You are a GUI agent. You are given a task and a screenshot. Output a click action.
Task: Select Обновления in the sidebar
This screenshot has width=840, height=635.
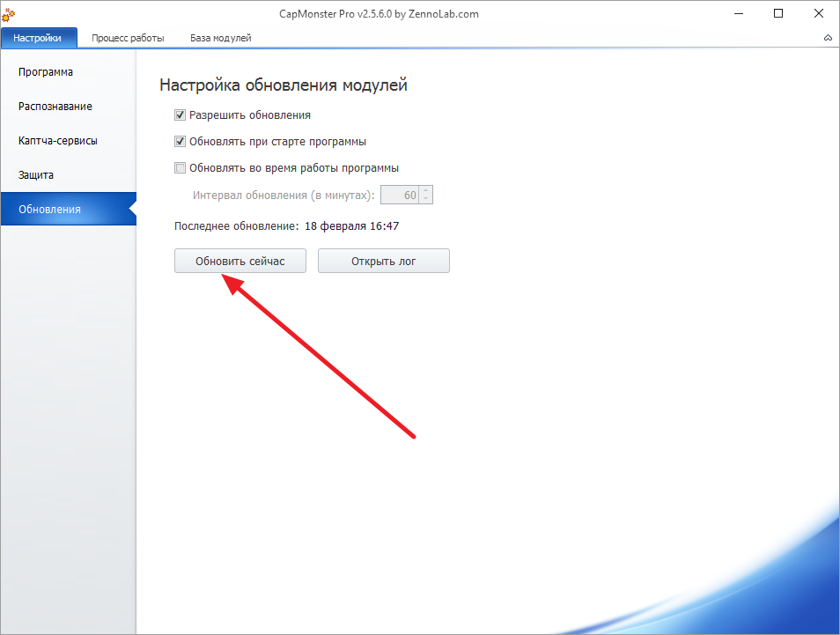[69, 209]
